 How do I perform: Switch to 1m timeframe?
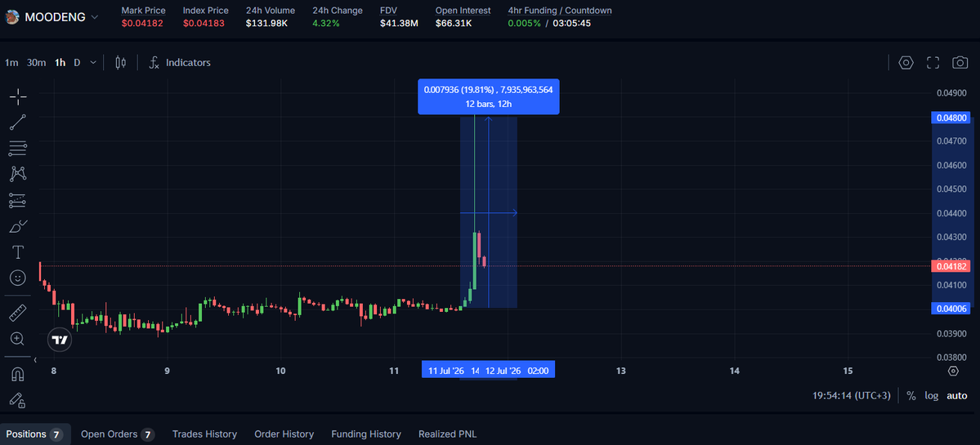[x=11, y=62]
